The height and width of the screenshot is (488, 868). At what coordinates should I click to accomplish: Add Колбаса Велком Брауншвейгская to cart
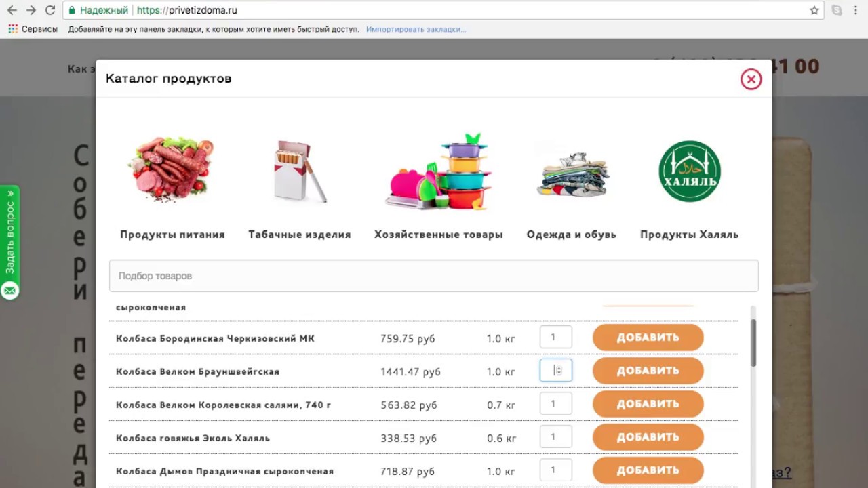click(x=648, y=371)
